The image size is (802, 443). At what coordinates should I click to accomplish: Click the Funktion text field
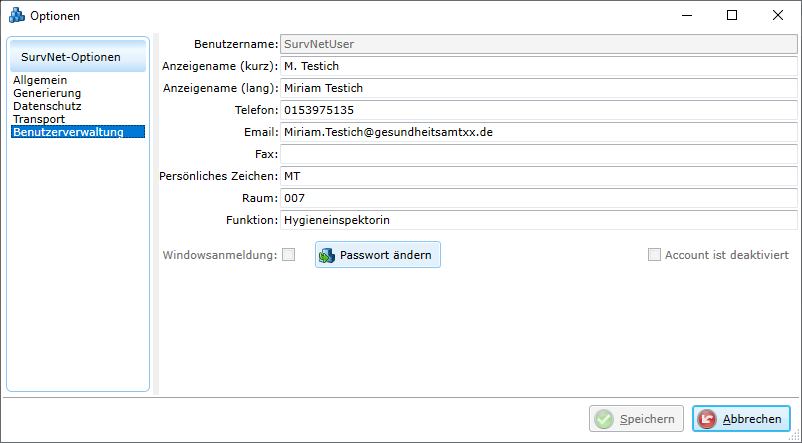click(538, 220)
